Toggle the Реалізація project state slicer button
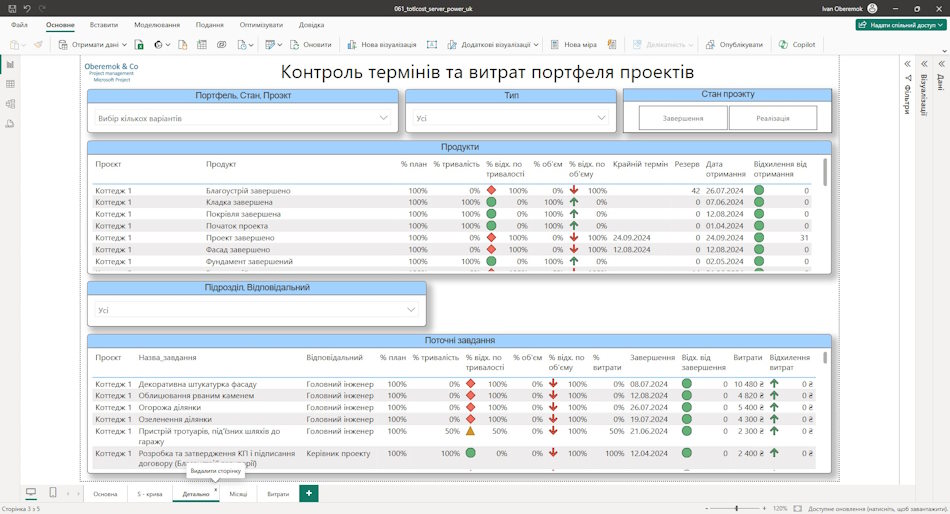 772,118
